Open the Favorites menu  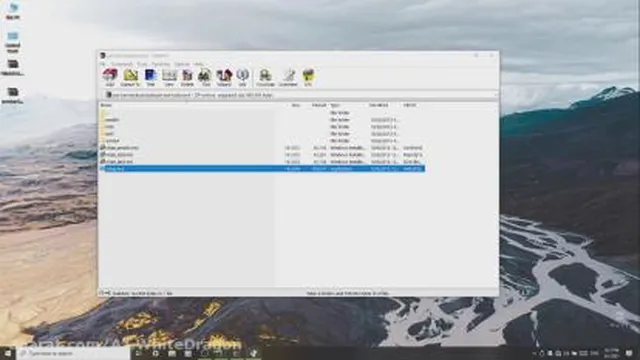click(x=161, y=64)
